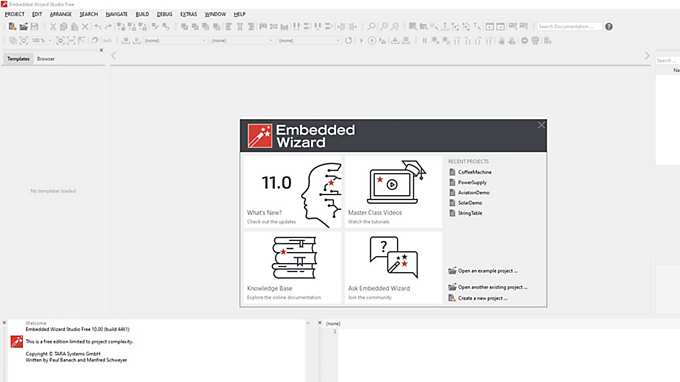Close the Templates panel with its X
This screenshot has width=680, height=382.
(101, 50)
